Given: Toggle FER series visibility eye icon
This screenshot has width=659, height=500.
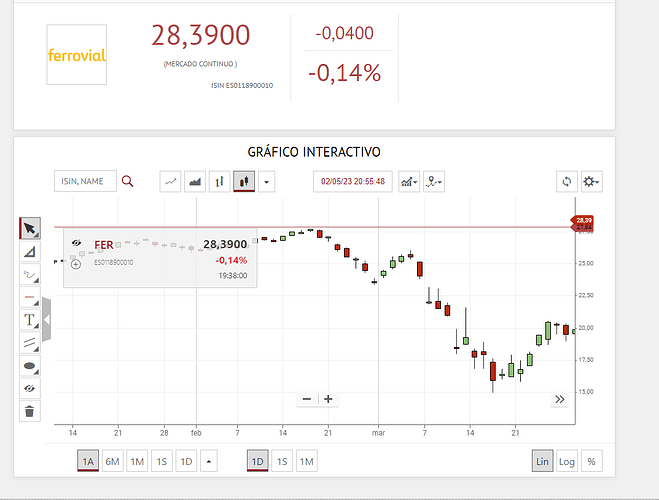Looking at the screenshot, I should 76,243.
